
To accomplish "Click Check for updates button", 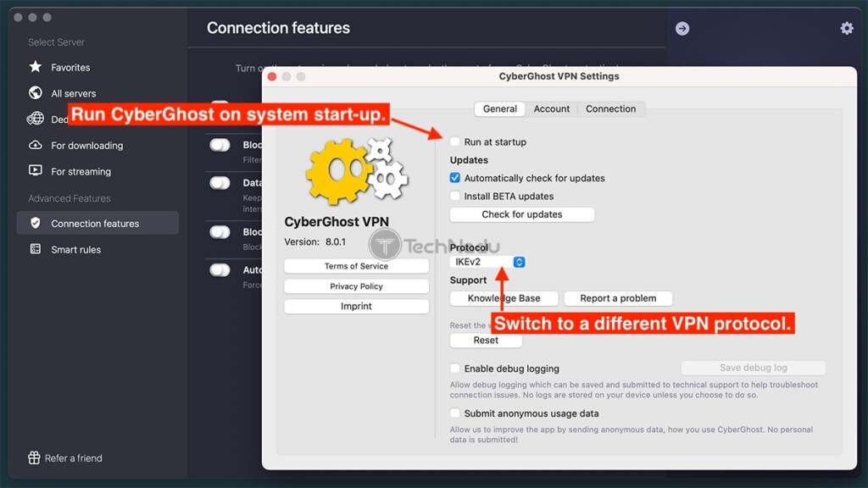I will 522,214.
